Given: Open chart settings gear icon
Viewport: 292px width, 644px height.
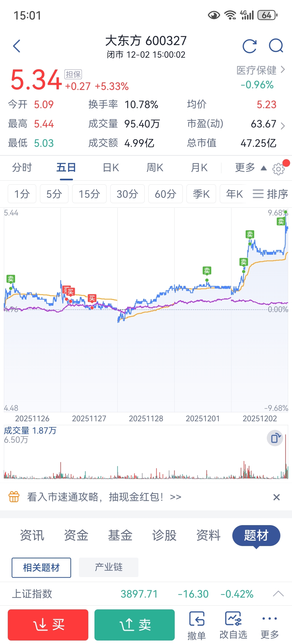Looking at the screenshot, I should (278, 169).
